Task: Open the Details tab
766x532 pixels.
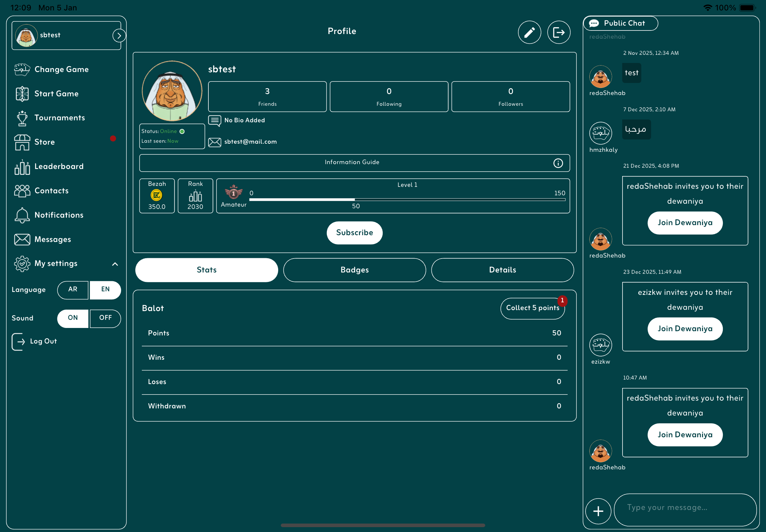Action: [x=502, y=270]
